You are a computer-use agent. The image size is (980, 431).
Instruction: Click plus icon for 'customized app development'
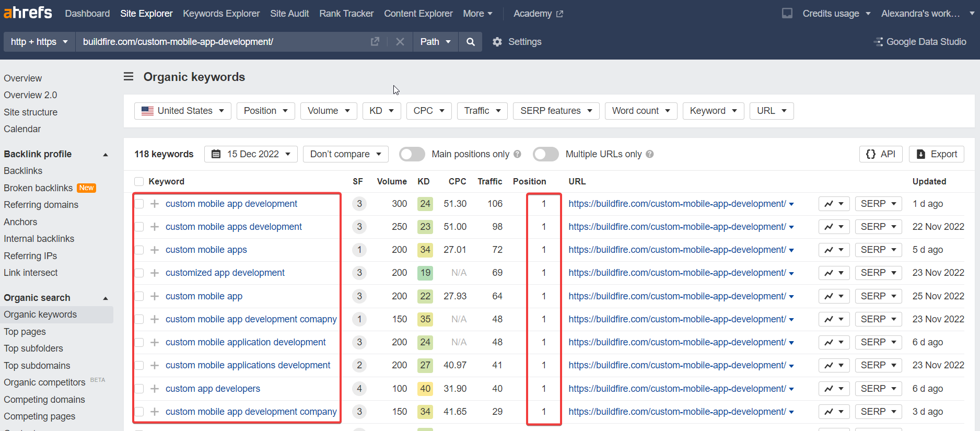point(155,273)
